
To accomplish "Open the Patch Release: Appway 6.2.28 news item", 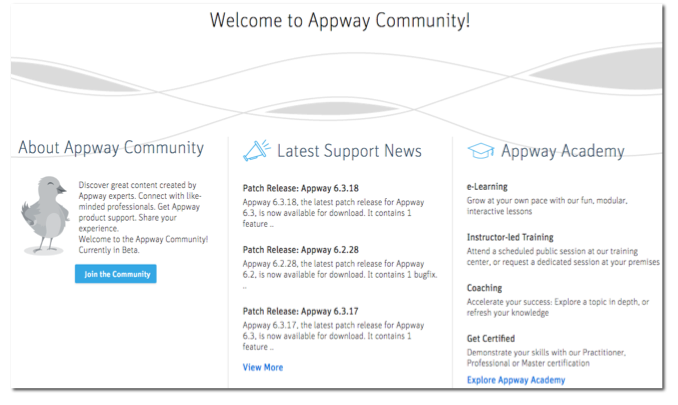I will click(x=301, y=250).
